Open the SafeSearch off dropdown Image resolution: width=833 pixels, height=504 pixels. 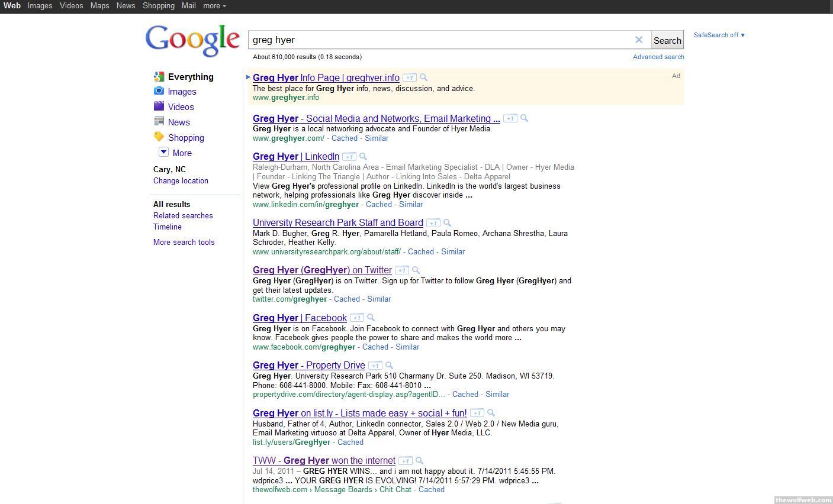pyautogui.click(x=719, y=35)
